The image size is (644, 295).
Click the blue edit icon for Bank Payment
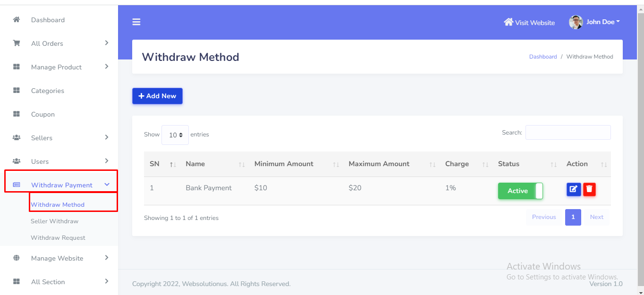pyautogui.click(x=574, y=189)
